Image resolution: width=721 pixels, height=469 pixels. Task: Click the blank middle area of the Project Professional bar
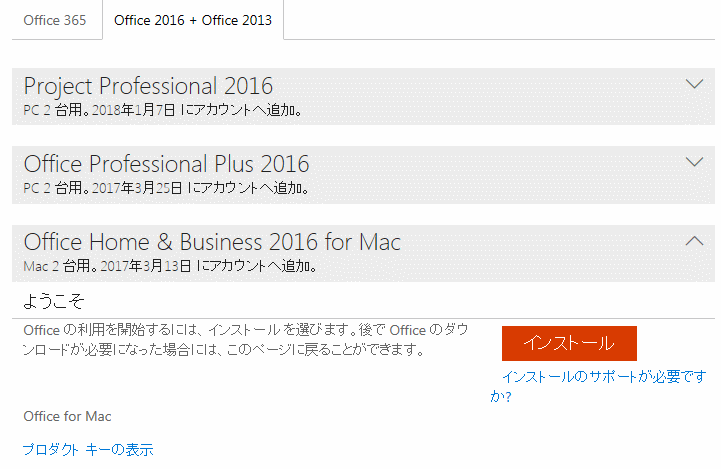pos(478,97)
